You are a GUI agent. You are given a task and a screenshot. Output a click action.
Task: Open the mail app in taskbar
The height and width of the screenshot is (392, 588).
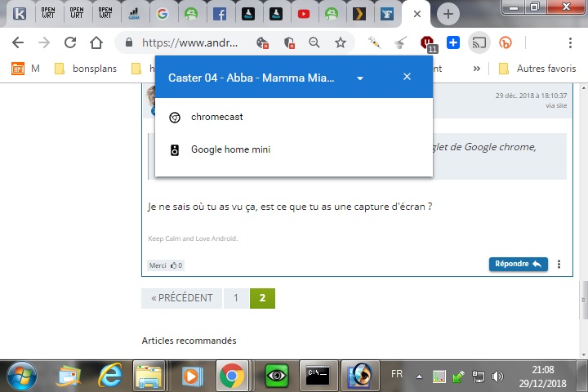[x=69, y=376]
